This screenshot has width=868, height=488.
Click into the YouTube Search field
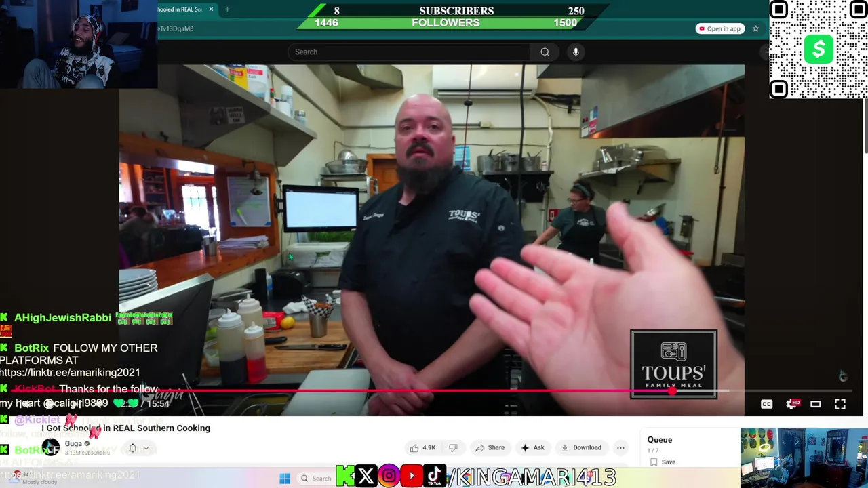[410, 52]
